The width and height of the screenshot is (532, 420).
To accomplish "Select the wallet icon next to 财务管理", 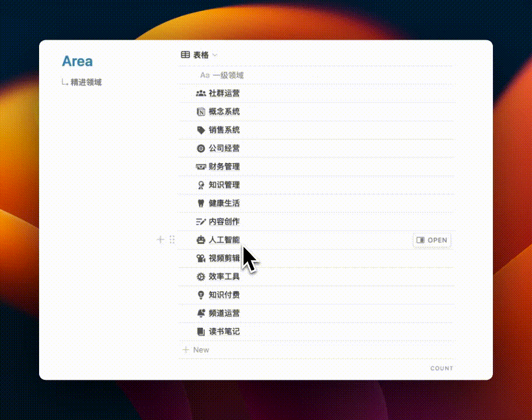I will point(201,166).
